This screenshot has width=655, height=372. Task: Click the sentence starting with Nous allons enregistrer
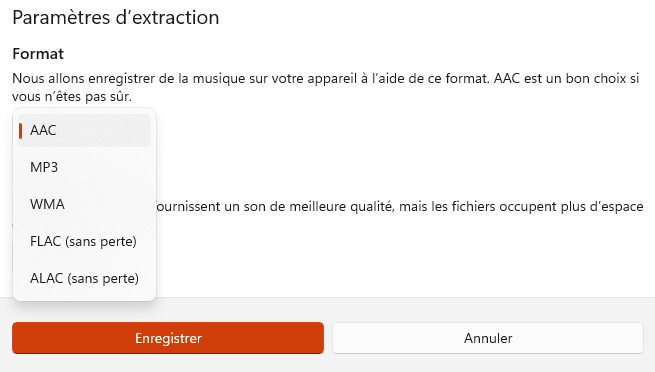coord(251,78)
